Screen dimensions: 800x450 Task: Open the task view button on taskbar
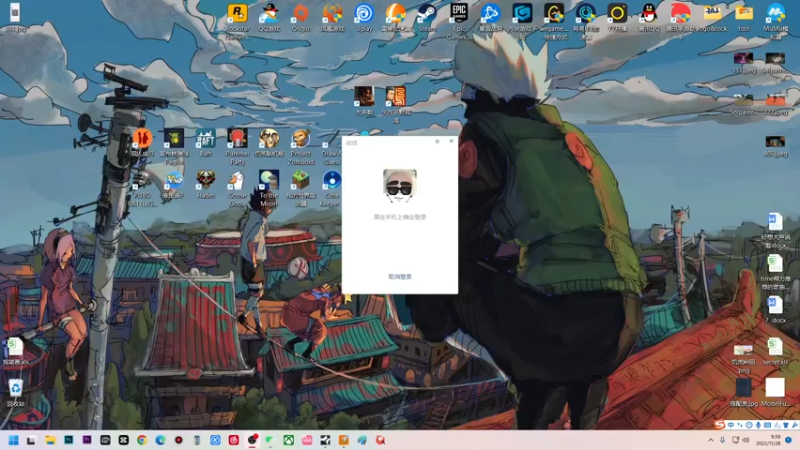(x=32, y=440)
